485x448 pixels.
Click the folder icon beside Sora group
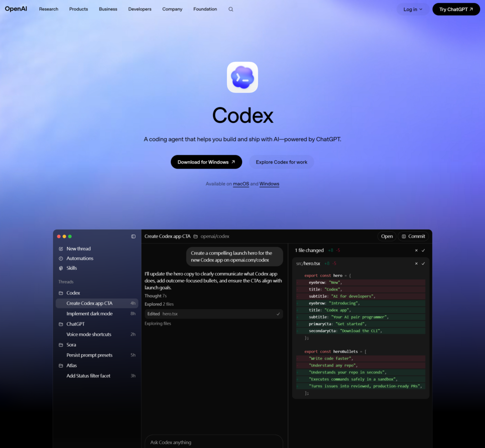click(61, 345)
